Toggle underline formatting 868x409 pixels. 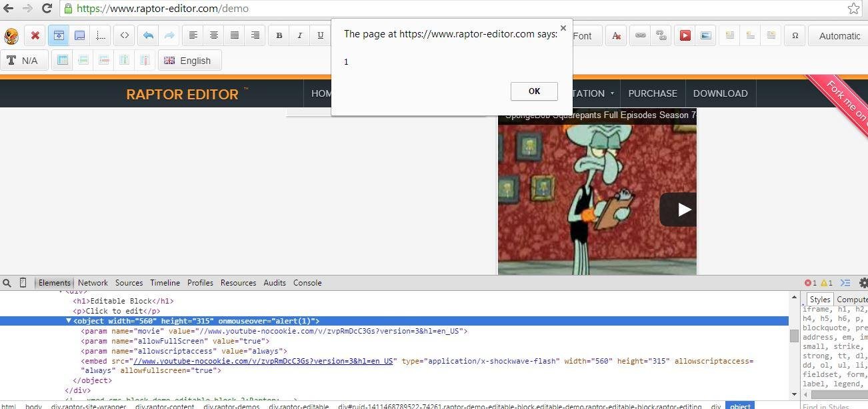(x=321, y=35)
